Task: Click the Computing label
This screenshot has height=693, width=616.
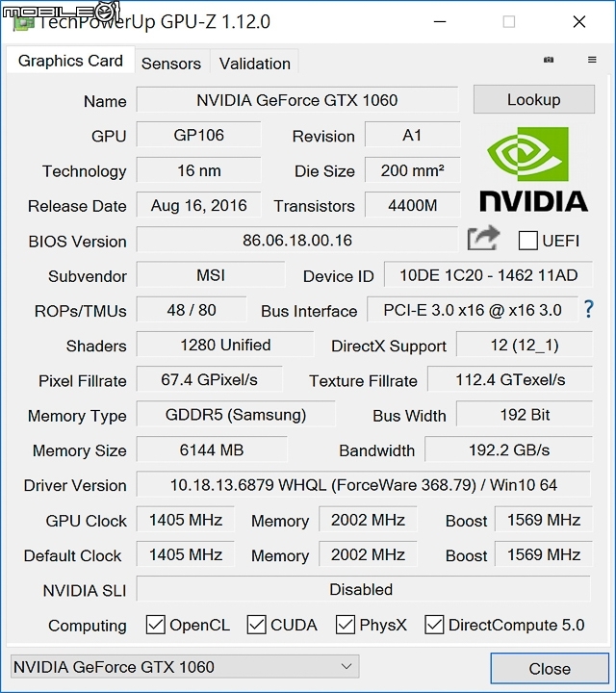Action: tap(87, 626)
